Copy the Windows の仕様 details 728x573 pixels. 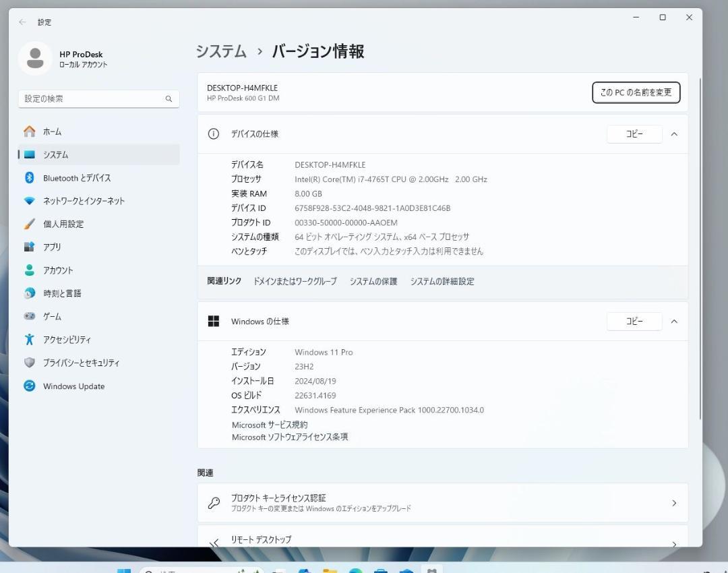point(634,322)
